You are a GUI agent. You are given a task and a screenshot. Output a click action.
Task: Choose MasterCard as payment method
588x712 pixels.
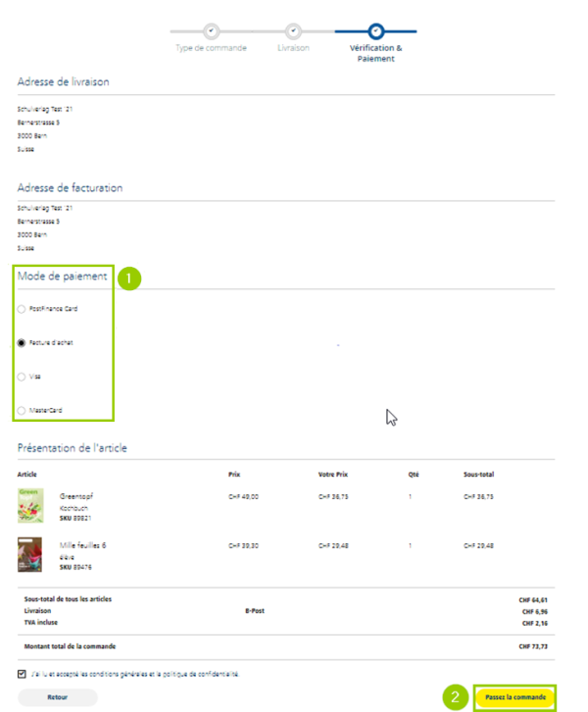tap(22, 410)
